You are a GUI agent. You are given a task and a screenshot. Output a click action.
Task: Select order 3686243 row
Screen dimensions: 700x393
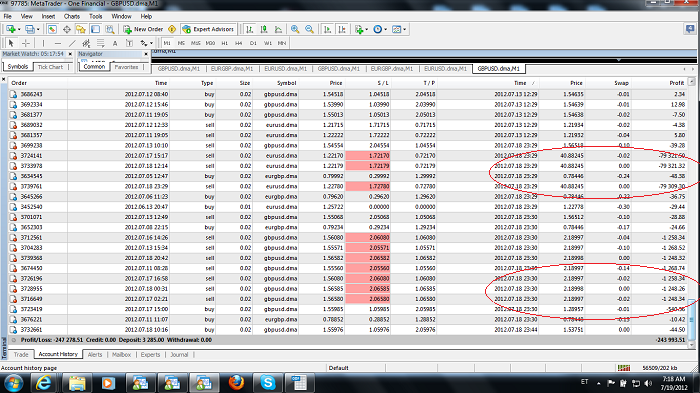click(x=348, y=94)
